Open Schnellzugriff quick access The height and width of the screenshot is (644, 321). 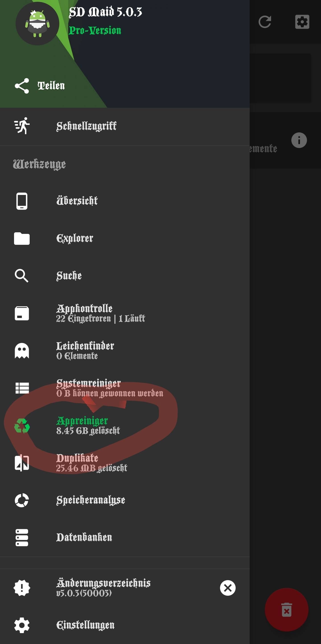tap(86, 126)
